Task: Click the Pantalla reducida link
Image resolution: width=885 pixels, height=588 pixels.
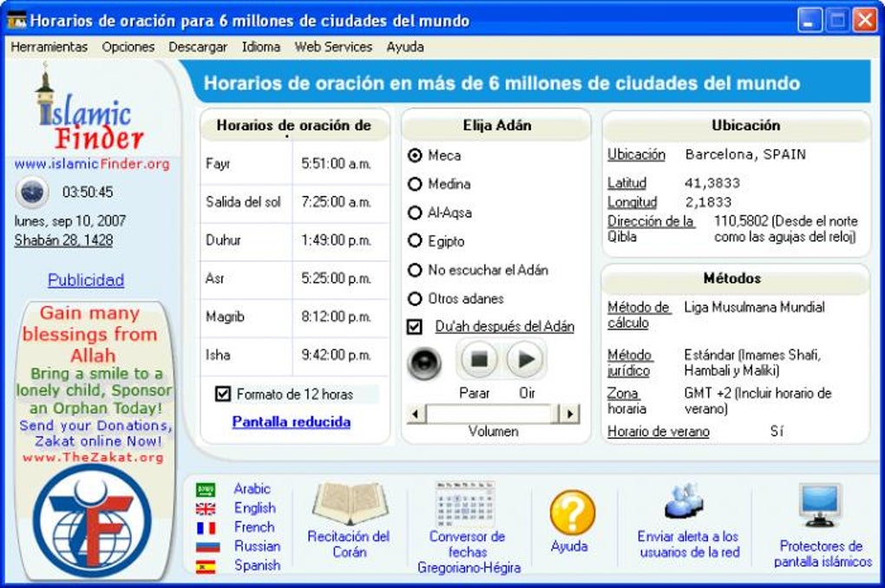Action: pos(292,421)
